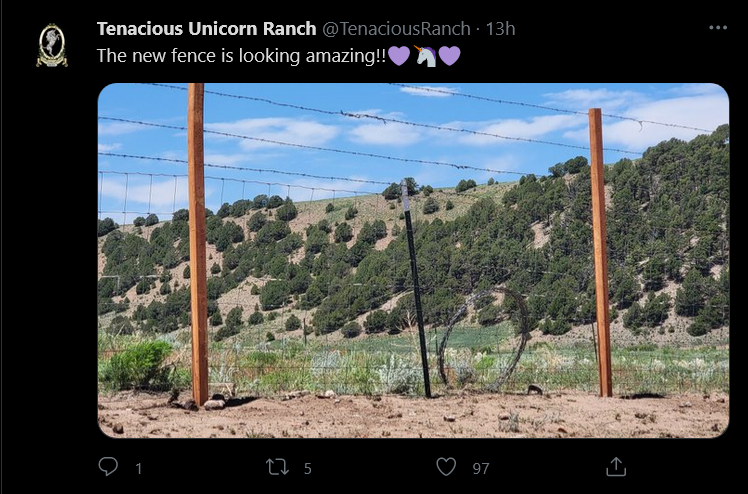This screenshot has width=748, height=494.
Task: Enlarge the fence photo attachment
Action: point(413,260)
